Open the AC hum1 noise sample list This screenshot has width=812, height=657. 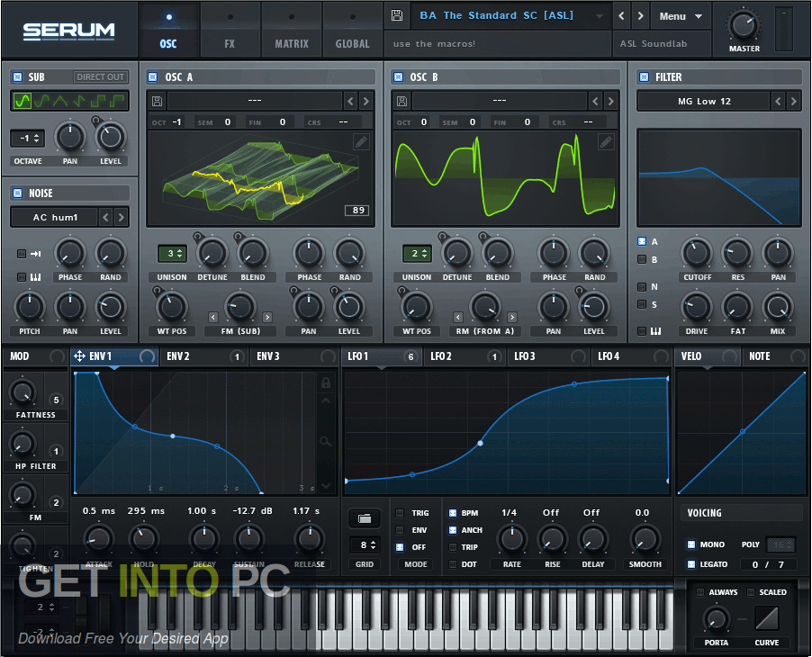pyautogui.click(x=54, y=218)
